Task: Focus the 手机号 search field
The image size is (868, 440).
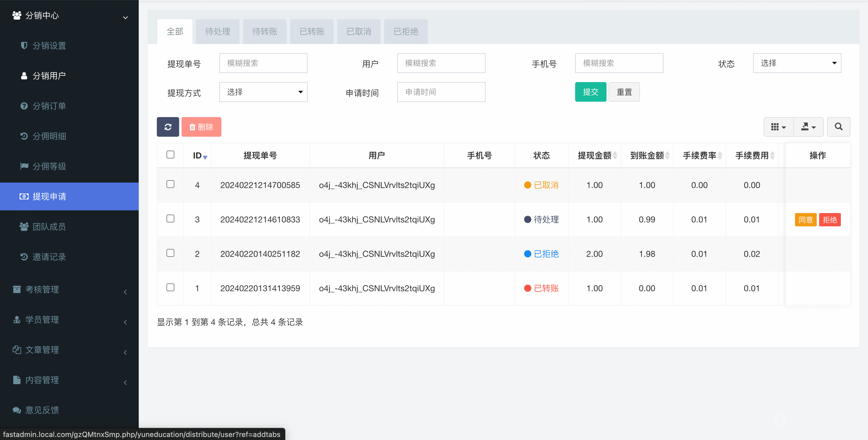Action: pos(619,63)
